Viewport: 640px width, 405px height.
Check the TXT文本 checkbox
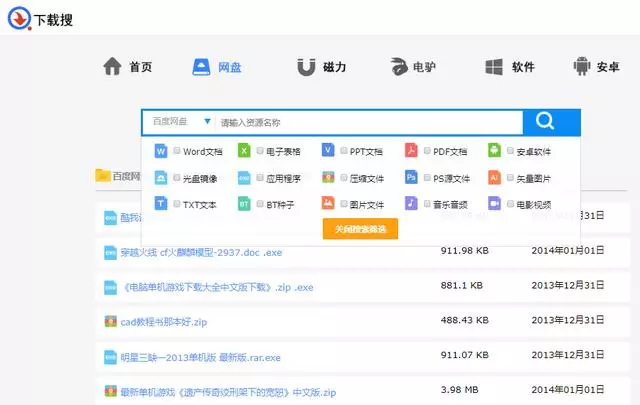pos(177,204)
